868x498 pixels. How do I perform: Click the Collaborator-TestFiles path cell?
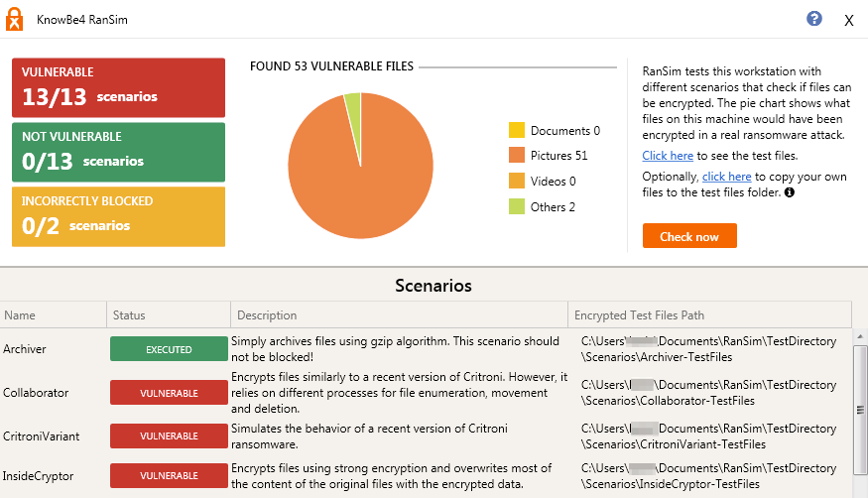click(708, 392)
